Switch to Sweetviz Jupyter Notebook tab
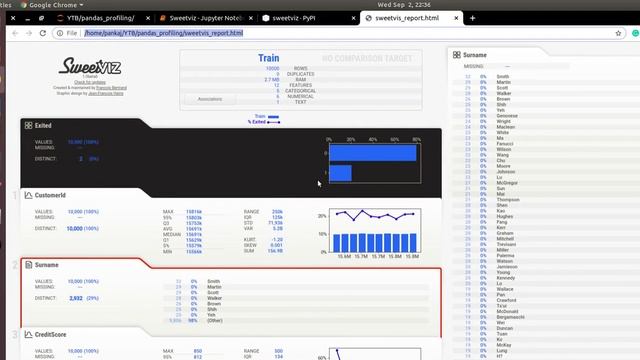The height and width of the screenshot is (360, 640). click(x=206, y=18)
